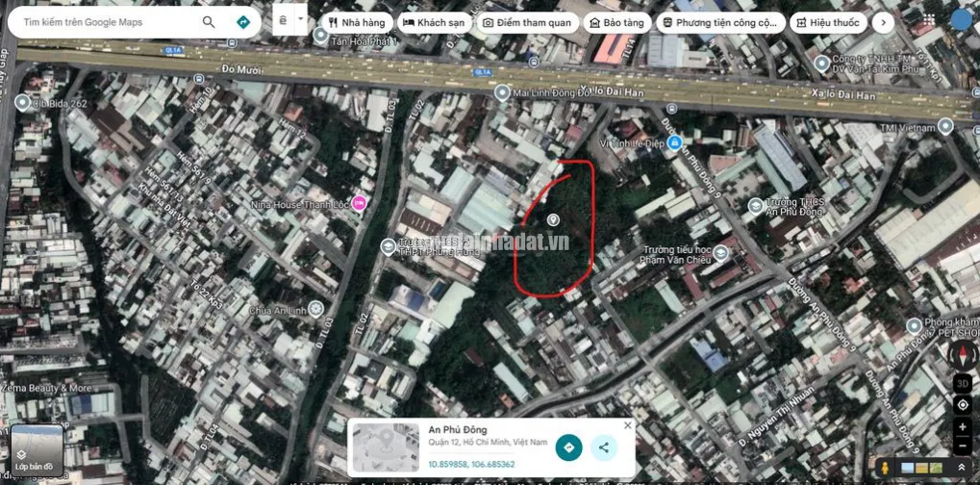Activate Street View pegman
The width and height of the screenshot is (980, 485).
click(884, 468)
